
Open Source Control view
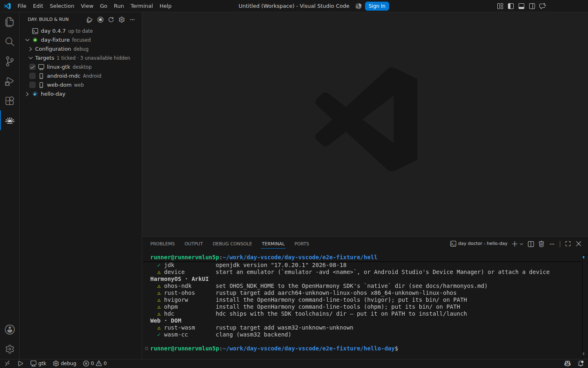(9, 61)
